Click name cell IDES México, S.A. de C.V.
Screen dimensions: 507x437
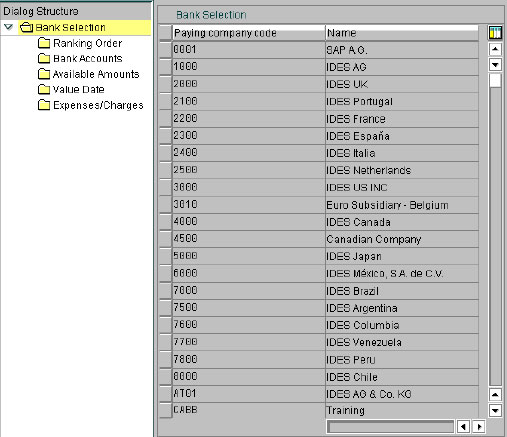[402, 273]
